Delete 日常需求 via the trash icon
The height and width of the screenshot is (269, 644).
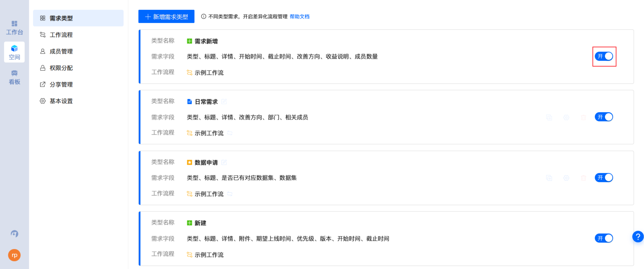(584, 117)
